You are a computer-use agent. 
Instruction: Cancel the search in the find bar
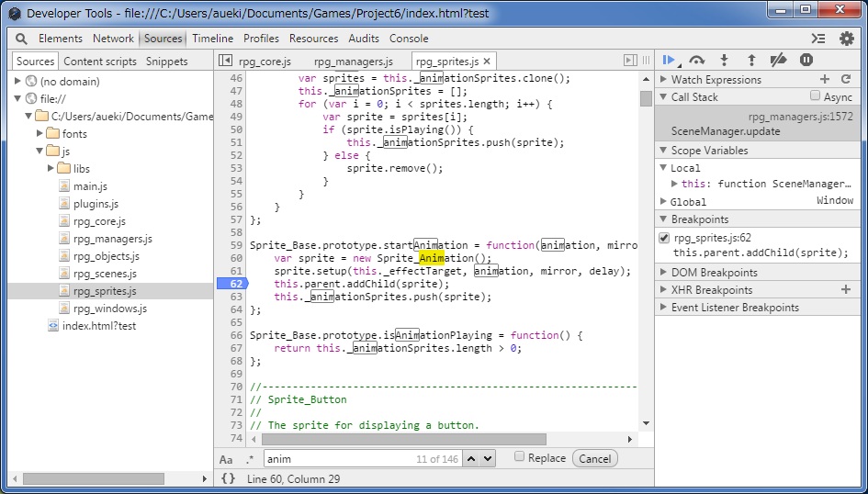(594, 458)
